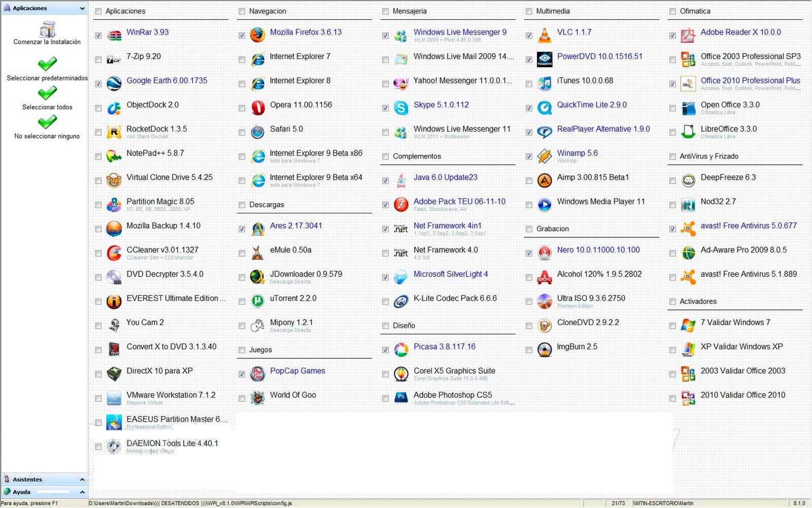Click the eMule 0.50a icon
This screenshot has width=812, height=508.
[x=258, y=253]
